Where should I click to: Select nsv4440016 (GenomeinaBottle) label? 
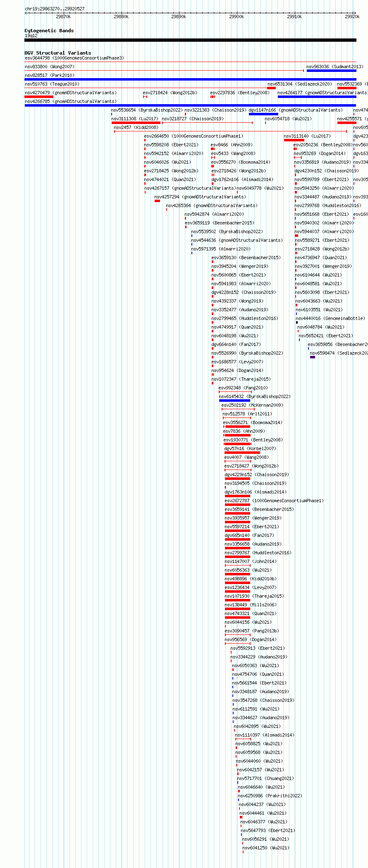pos(330,318)
